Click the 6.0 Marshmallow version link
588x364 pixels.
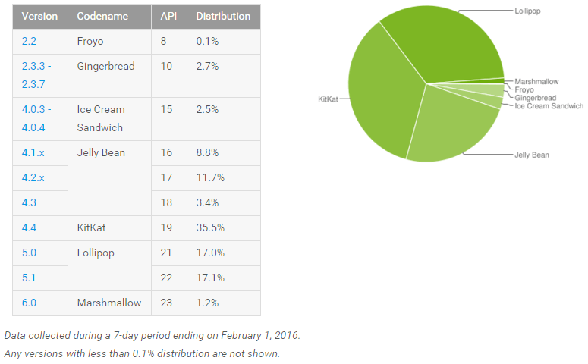pos(28,303)
